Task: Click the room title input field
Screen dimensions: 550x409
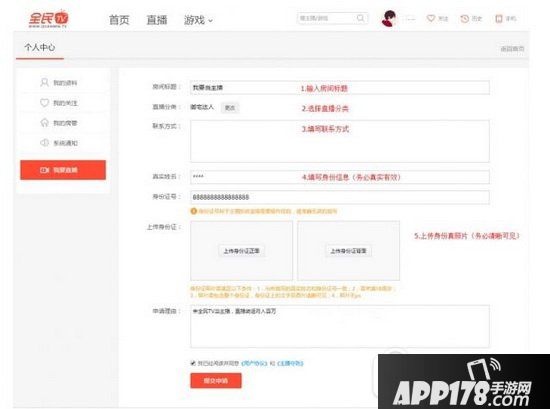Action: [x=340, y=88]
